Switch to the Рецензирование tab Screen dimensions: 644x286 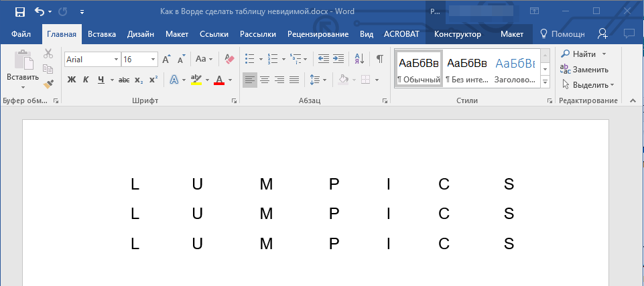click(318, 34)
